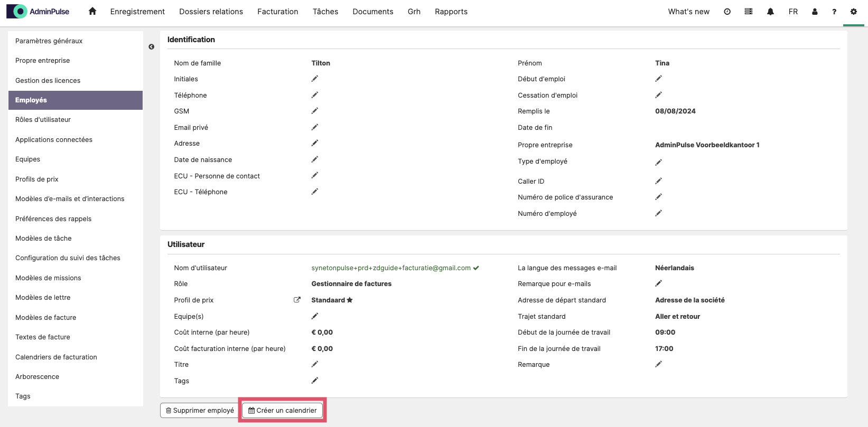This screenshot has height=427, width=868.
Task: Edit ECU - Téléphone pencil
Action: click(315, 192)
